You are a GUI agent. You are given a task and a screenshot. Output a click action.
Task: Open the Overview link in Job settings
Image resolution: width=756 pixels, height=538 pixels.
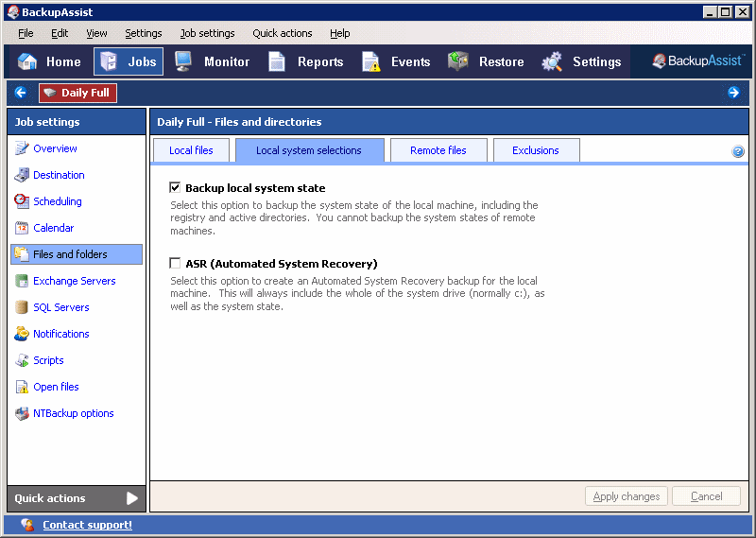click(55, 148)
